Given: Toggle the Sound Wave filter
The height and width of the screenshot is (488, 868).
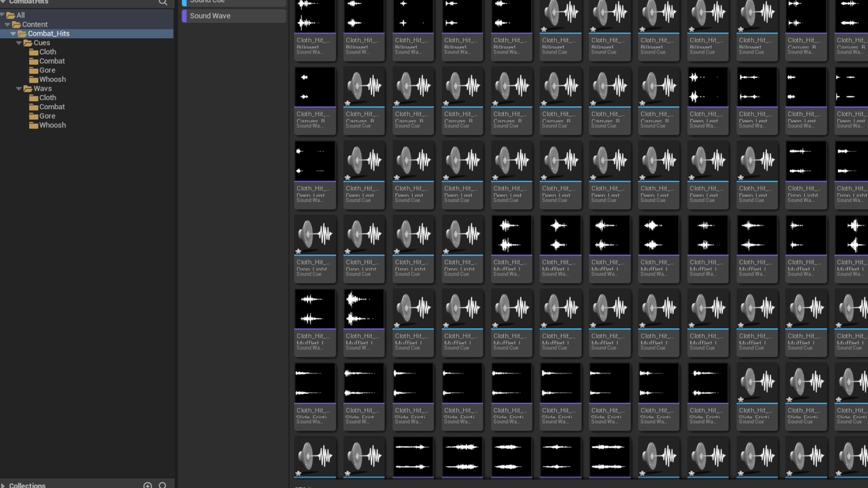Looking at the screenshot, I should [x=210, y=16].
